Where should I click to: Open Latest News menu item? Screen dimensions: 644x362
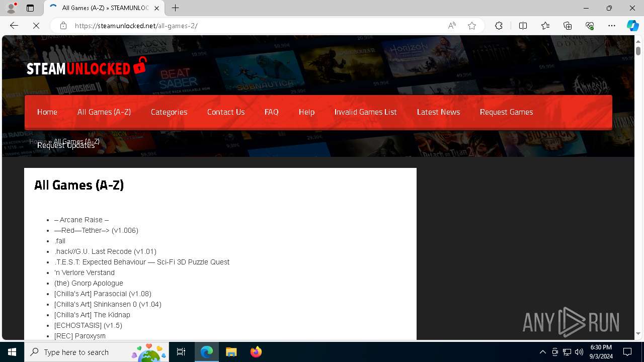pyautogui.click(x=439, y=112)
